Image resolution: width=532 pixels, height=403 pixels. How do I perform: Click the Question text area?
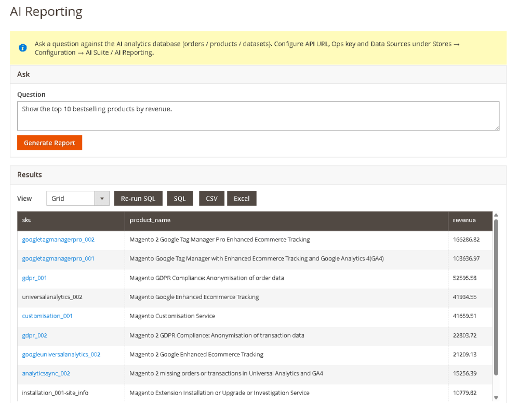coord(258,116)
